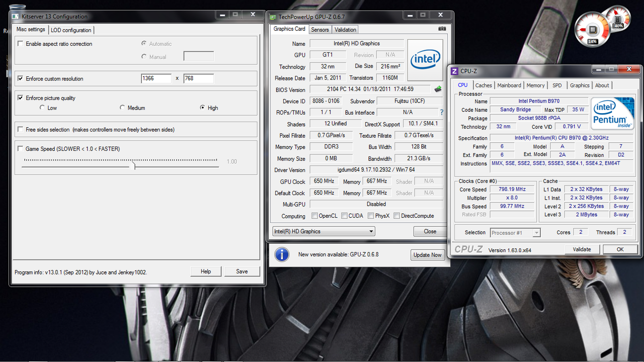Click the CPU usage meter gadget showing 14%
This screenshot has width=644, height=362.
pyautogui.click(x=592, y=30)
